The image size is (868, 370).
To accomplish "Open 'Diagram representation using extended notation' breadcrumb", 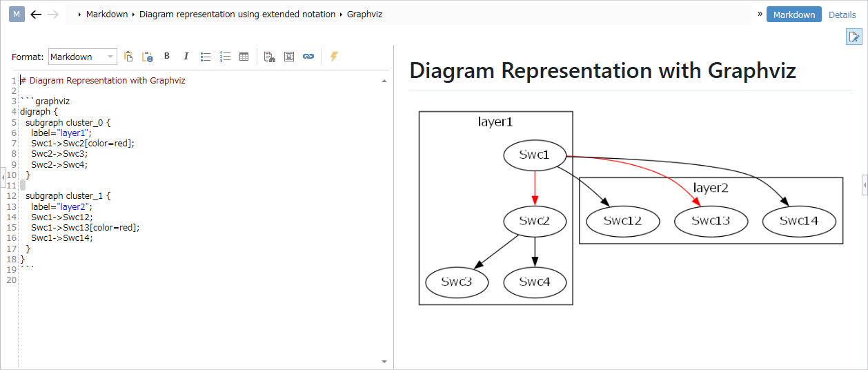I will point(237,14).
